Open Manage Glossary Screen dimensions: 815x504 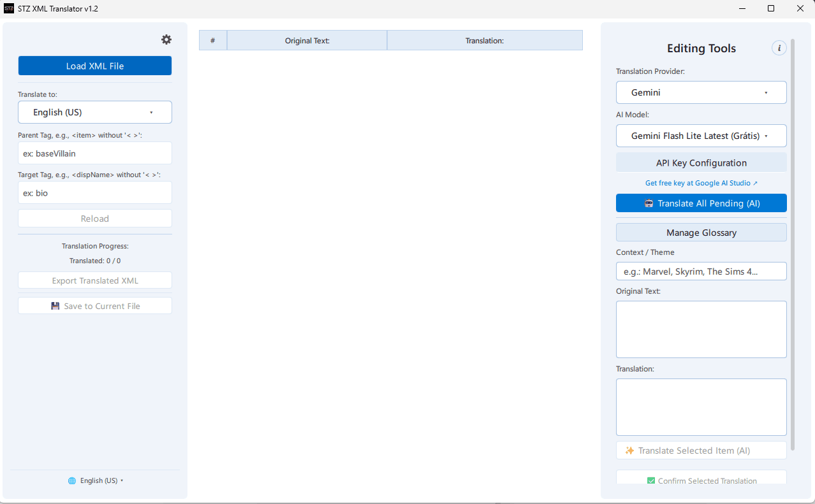click(x=701, y=233)
